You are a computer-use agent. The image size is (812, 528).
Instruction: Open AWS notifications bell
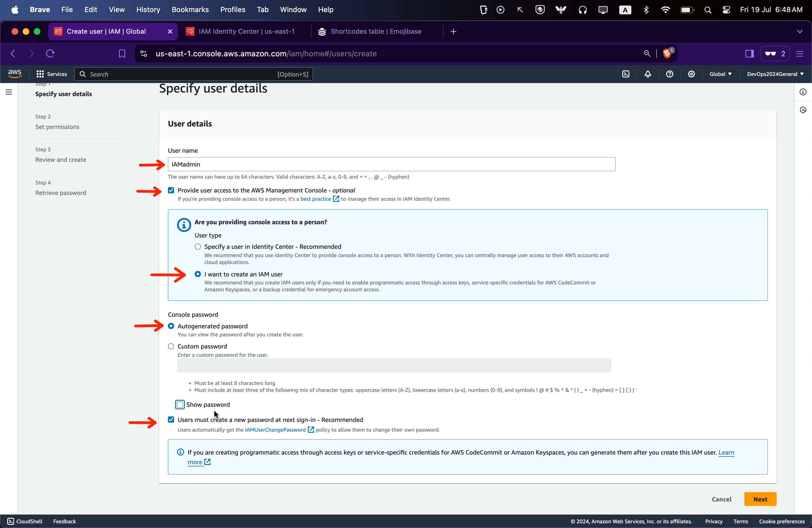pyautogui.click(x=648, y=74)
